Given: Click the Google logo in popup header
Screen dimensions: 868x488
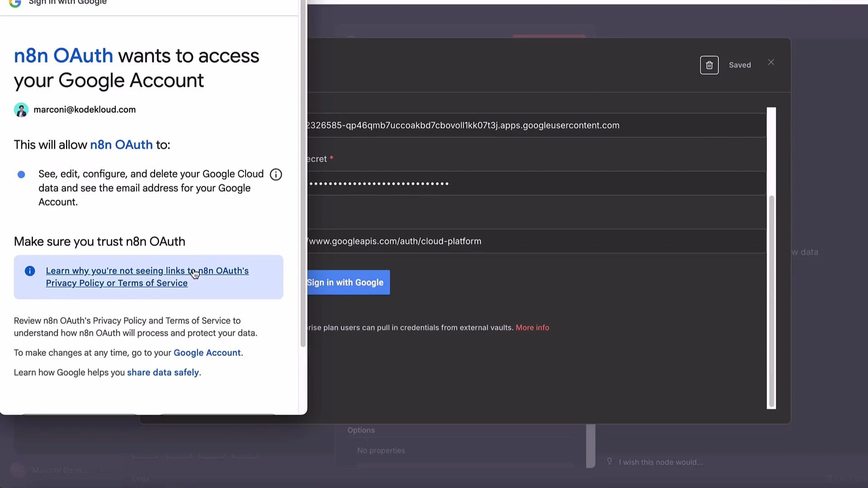Looking at the screenshot, I should click(15, 3).
